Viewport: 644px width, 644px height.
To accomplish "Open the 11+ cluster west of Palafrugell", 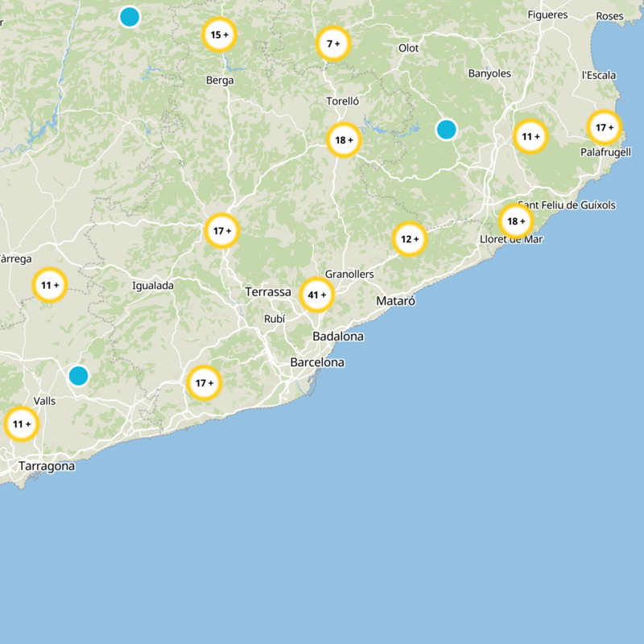I will pyautogui.click(x=530, y=136).
